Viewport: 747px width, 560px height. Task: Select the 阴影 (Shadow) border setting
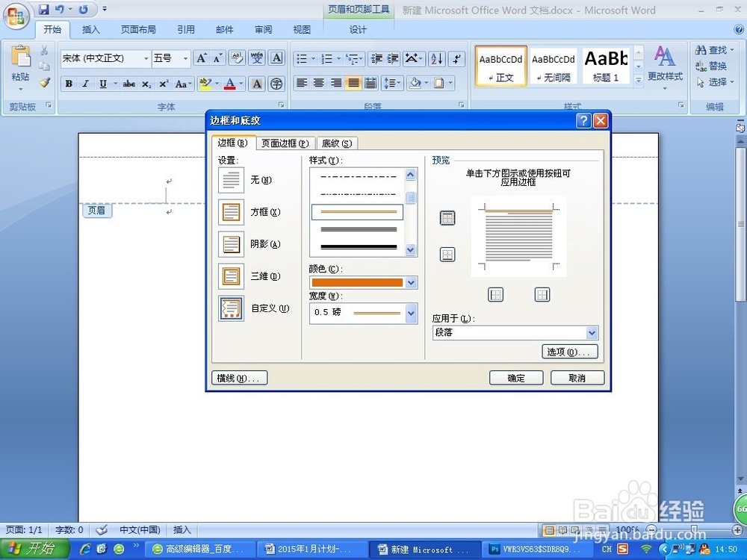pyautogui.click(x=231, y=244)
